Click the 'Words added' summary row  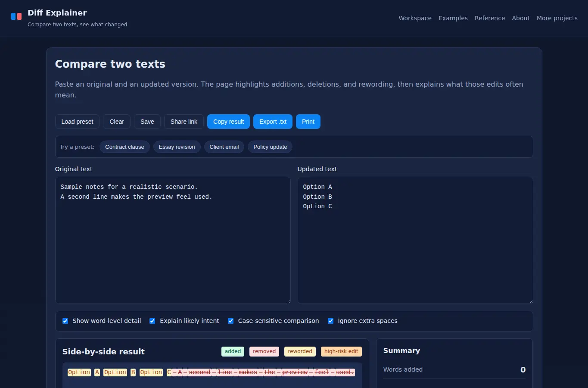click(x=454, y=369)
